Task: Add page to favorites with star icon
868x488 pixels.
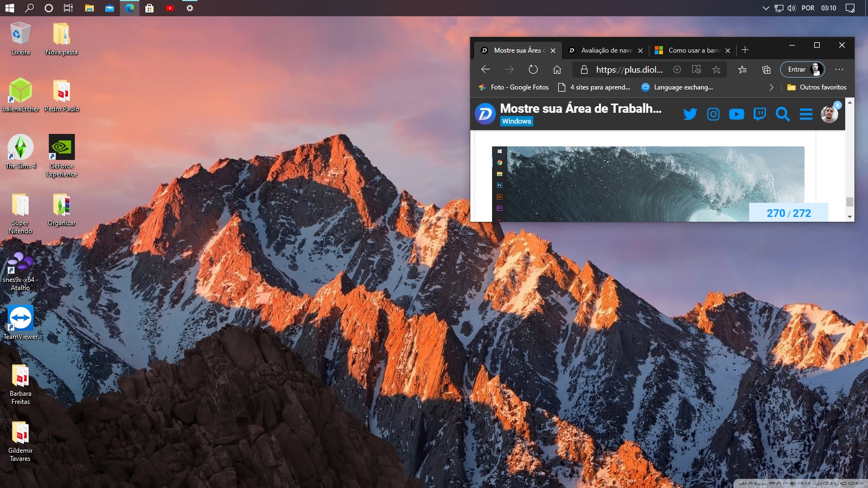Action: click(x=716, y=69)
